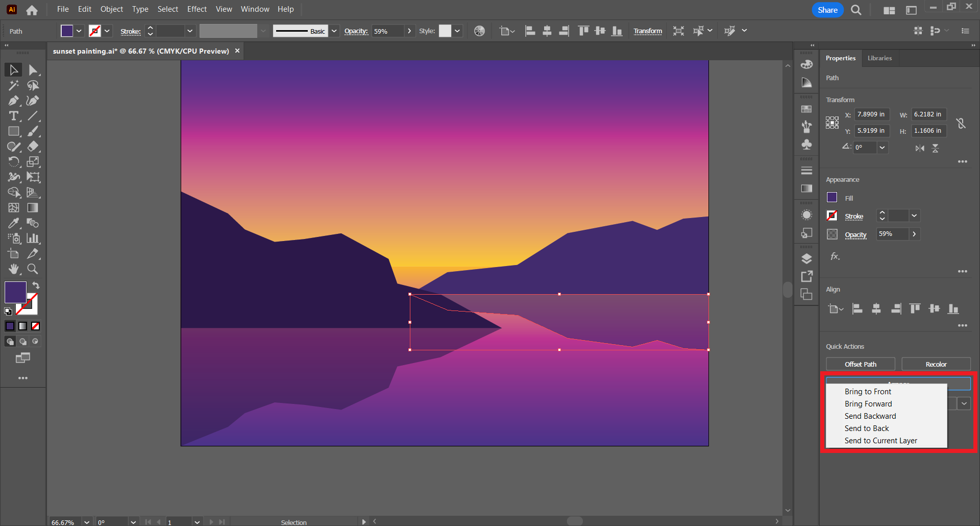
Task: Click the X position field
Action: 872,114
